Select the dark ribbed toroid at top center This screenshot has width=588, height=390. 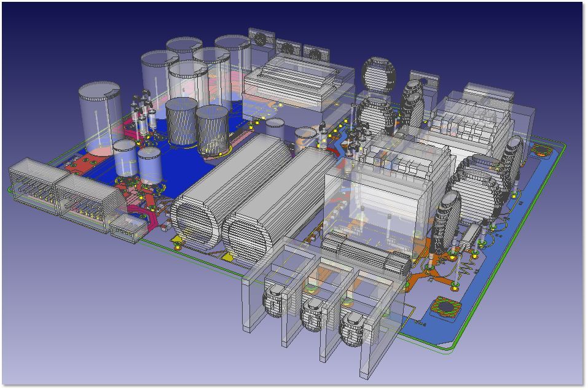coord(379,75)
